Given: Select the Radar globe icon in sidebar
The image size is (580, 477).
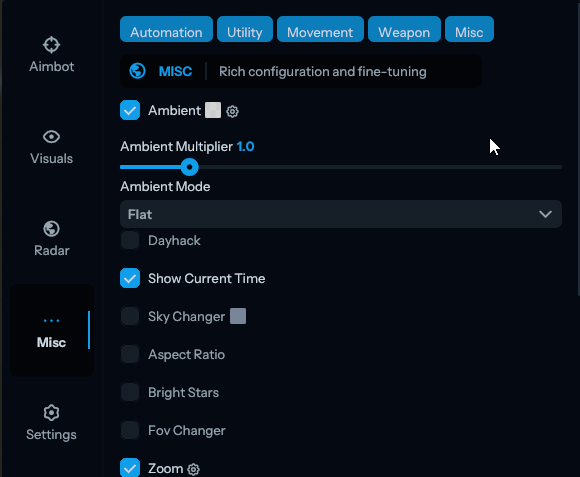Looking at the screenshot, I should pyautogui.click(x=51, y=229).
